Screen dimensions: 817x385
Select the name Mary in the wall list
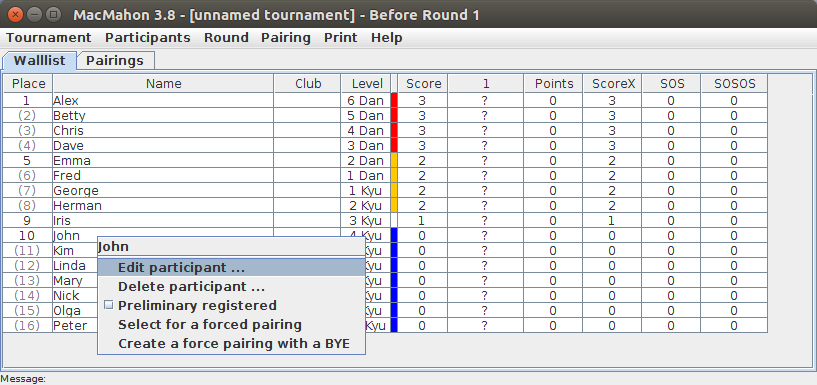coord(68,281)
